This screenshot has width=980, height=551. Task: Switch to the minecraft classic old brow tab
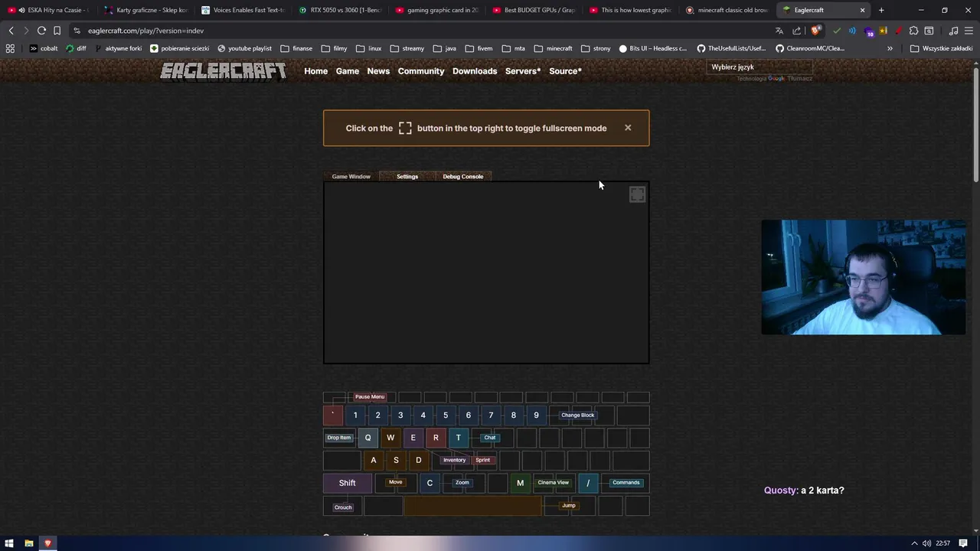(x=726, y=10)
